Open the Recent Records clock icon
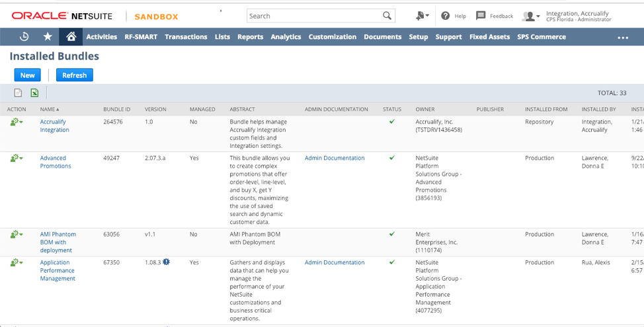 tap(24, 36)
